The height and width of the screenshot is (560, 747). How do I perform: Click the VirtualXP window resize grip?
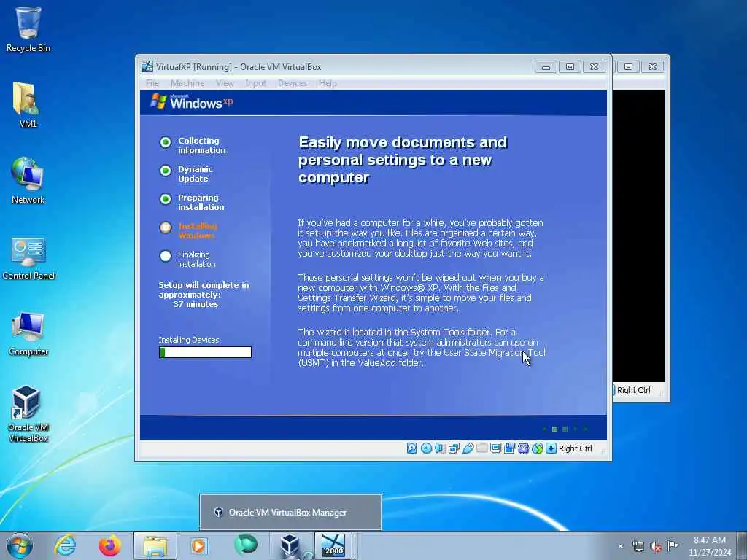click(603, 451)
